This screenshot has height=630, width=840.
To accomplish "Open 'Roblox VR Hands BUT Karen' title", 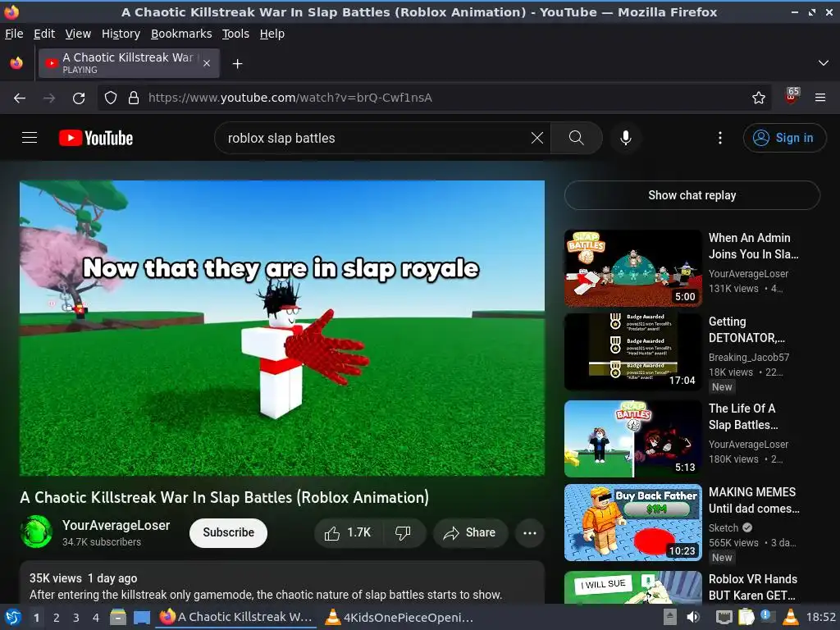I will pyautogui.click(x=753, y=587).
